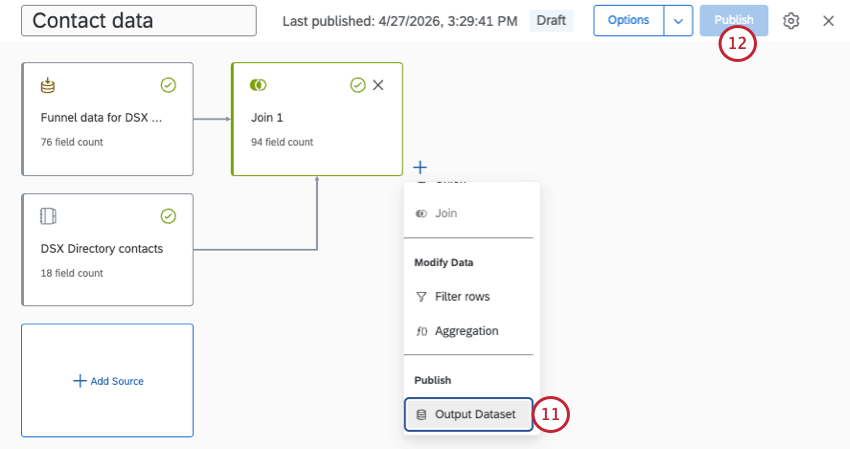Viewport: 850px width, 449px height.
Task: Click the Join 1 node icon
Action: tap(258, 85)
